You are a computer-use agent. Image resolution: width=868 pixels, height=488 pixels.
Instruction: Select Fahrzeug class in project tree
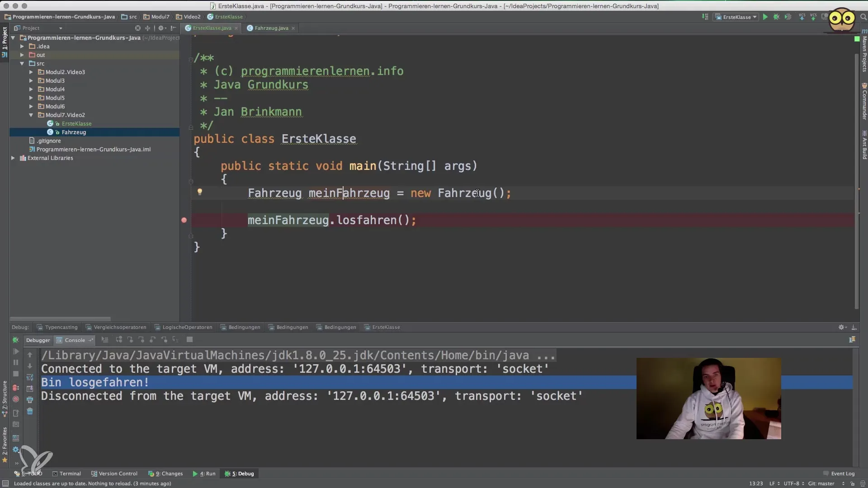pos(74,132)
